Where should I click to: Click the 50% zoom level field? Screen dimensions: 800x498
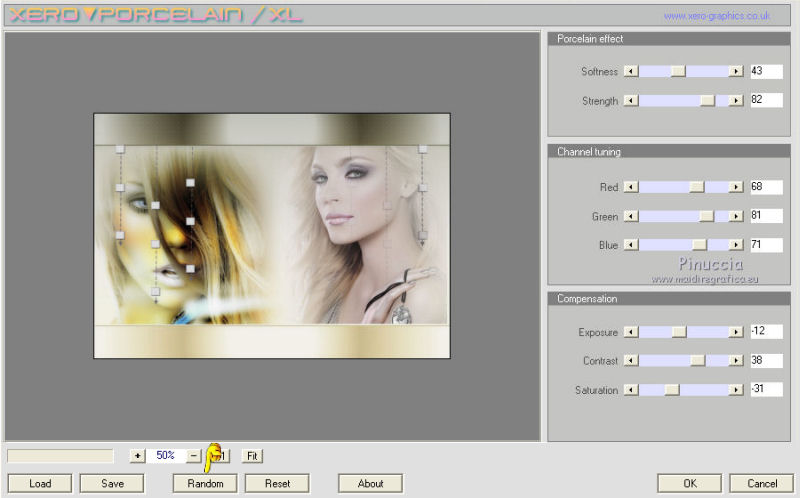point(166,456)
